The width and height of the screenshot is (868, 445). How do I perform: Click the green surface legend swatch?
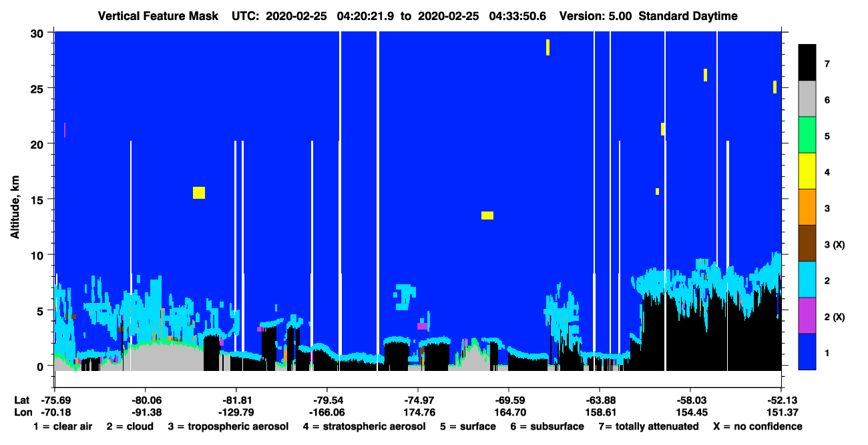pyautogui.click(x=807, y=135)
